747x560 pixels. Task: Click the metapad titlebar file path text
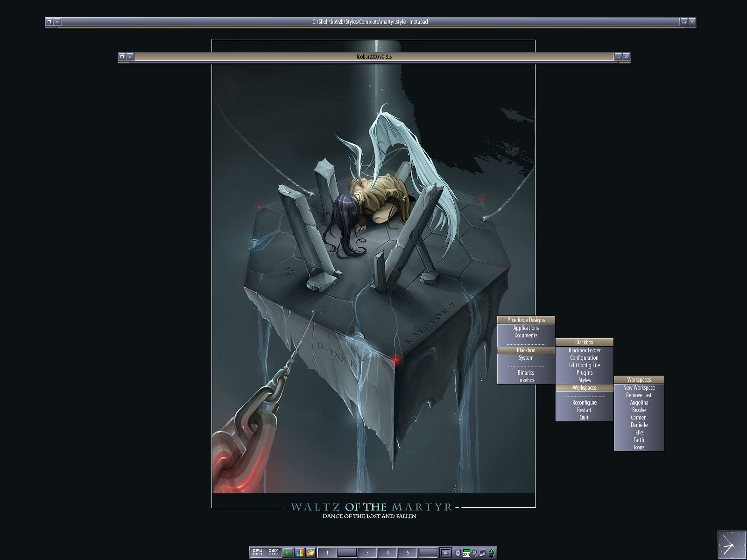[370, 21]
